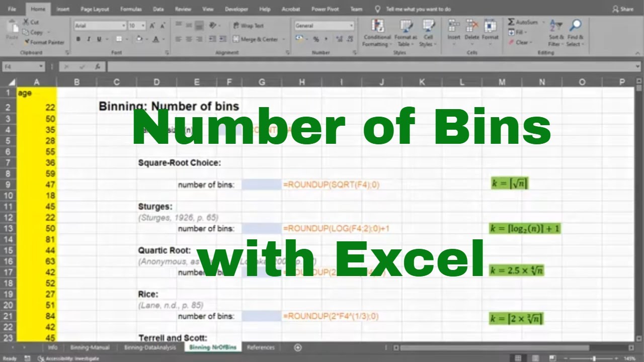Open Find & Select
This screenshot has width=644, height=362.
575,33
